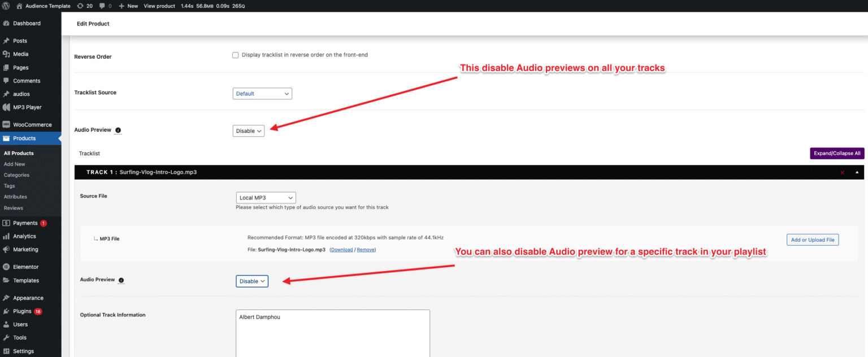The width and height of the screenshot is (868, 357).
Task: Switch to the All Products sidebar item
Action: tap(19, 153)
